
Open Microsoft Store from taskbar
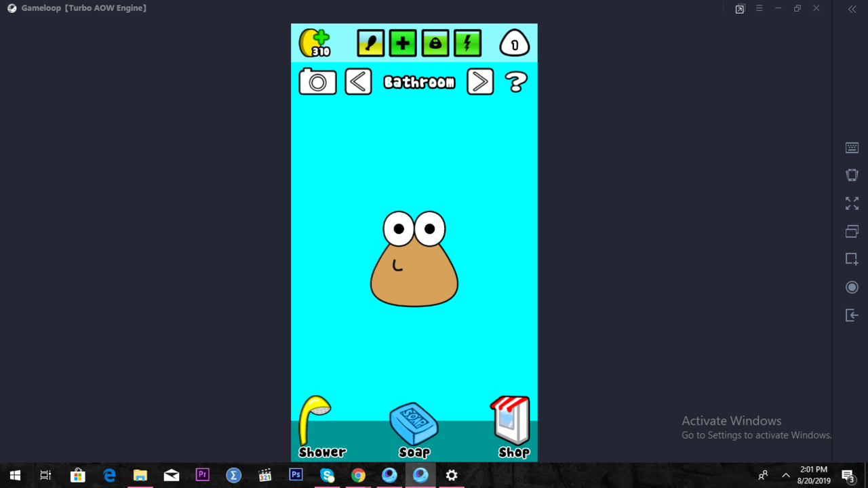tap(78, 475)
